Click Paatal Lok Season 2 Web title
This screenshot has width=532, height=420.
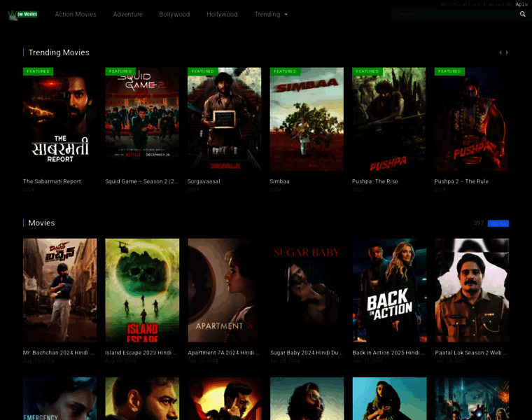(x=471, y=353)
